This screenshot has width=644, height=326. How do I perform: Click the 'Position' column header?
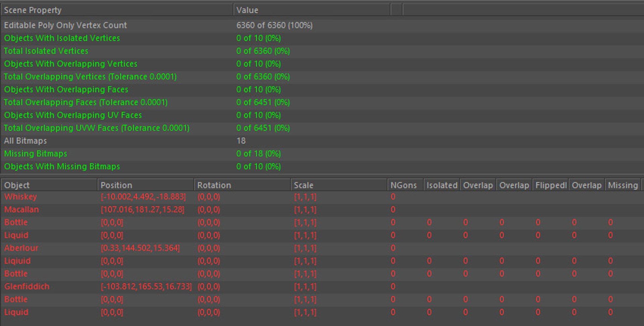(x=145, y=185)
